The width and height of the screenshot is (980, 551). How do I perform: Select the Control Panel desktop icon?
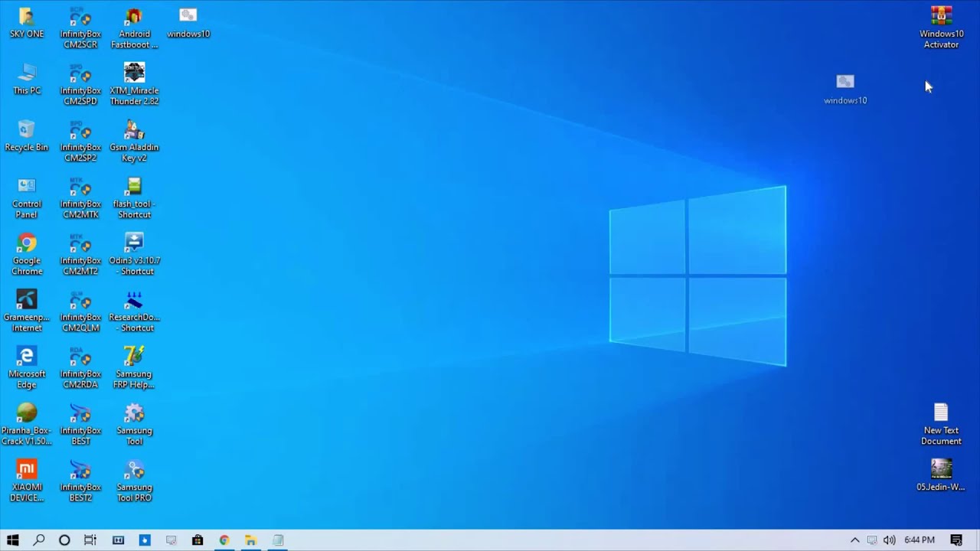(x=27, y=198)
